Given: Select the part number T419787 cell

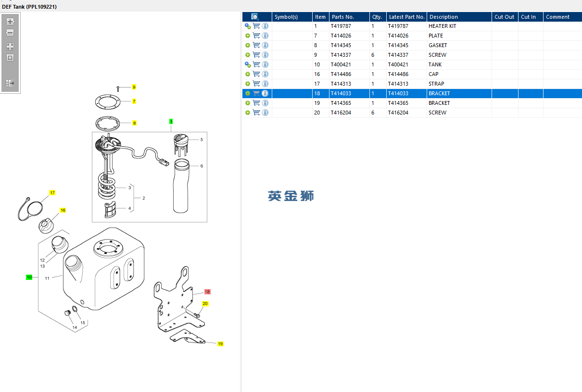Looking at the screenshot, I should click(x=349, y=26).
